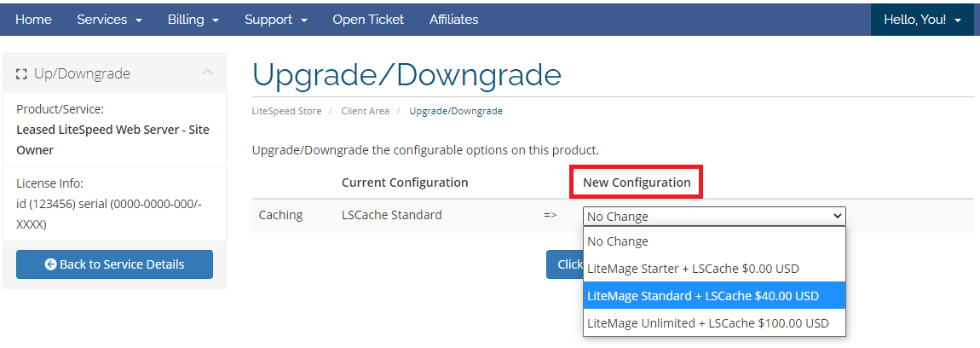Choose LiteMage Standard + LSCache $40.00 option
Screen dimensions: 980x348
[x=714, y=296]
